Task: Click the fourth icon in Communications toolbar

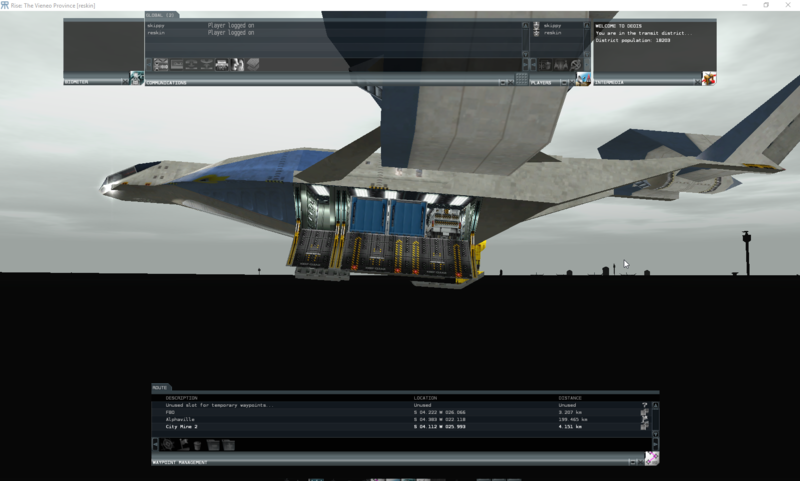Action: [x=207, y=64]
